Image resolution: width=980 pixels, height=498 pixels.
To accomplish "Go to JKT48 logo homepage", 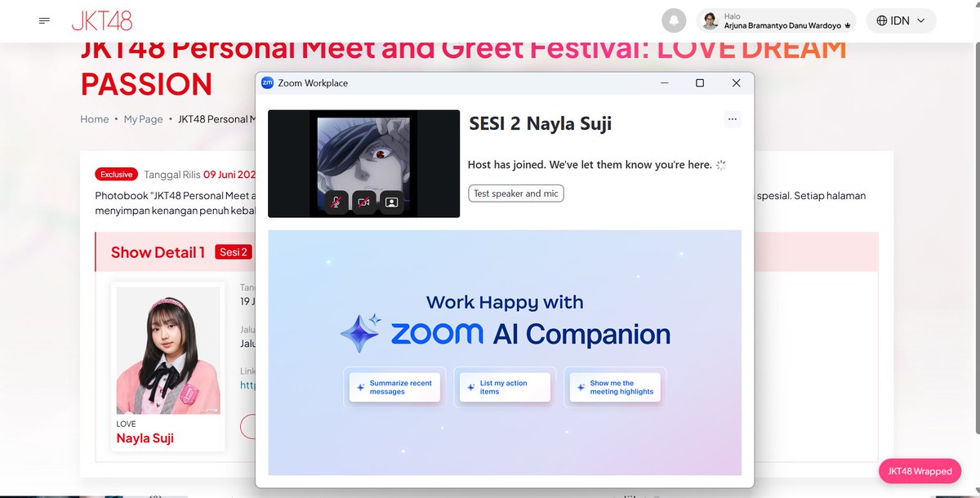I will click(102, 20).
